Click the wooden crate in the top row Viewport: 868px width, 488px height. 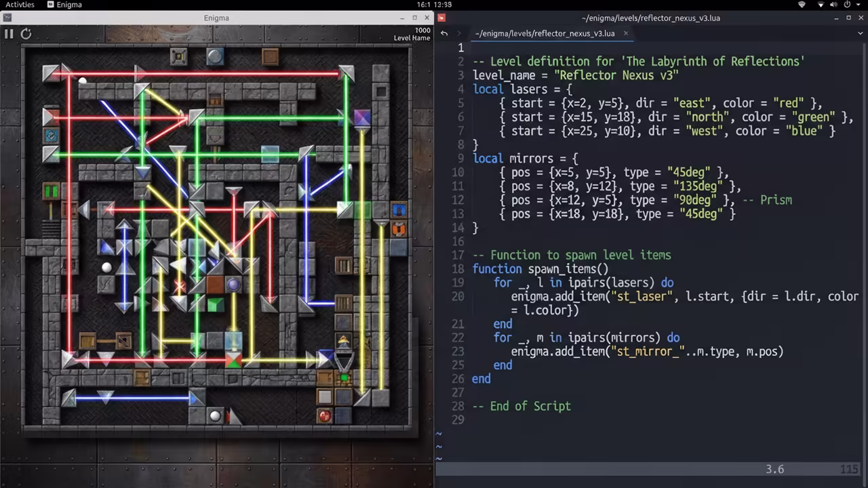270,57
